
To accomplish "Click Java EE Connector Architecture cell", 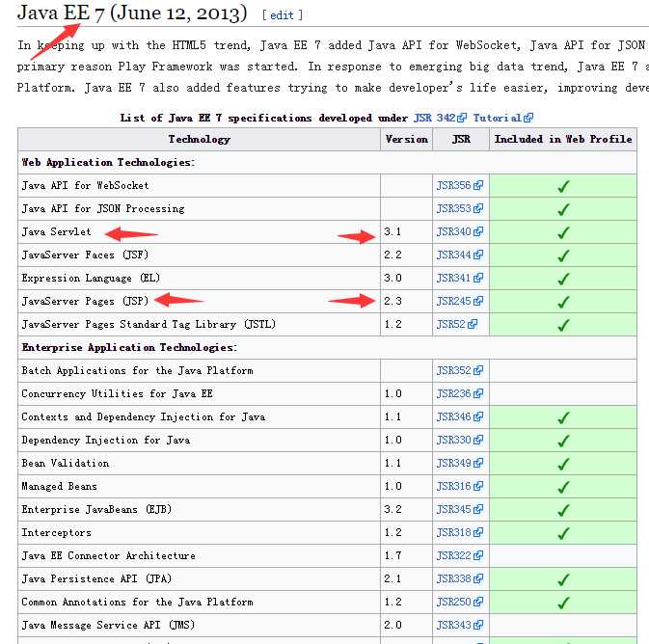I will coord(199,556).
